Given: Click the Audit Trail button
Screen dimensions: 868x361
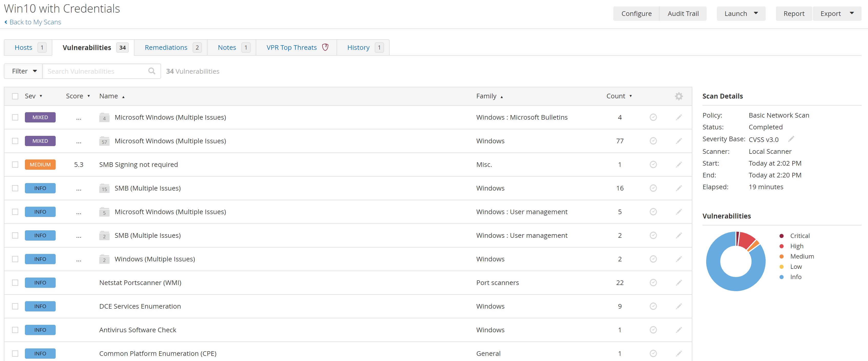Looking at the screenshot, I should tap(683, 14).
